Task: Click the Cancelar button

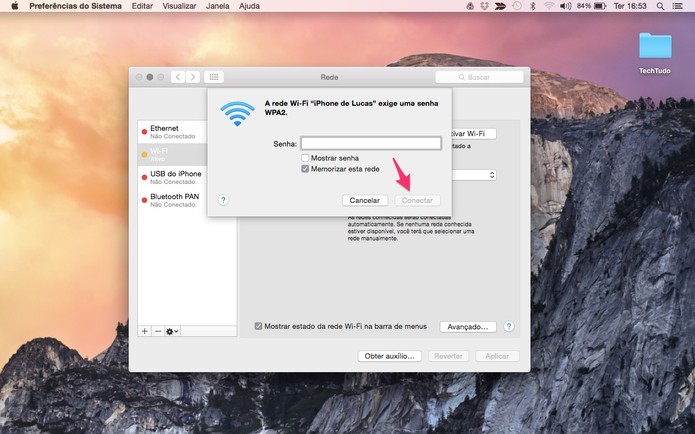Action: [365, 200]
